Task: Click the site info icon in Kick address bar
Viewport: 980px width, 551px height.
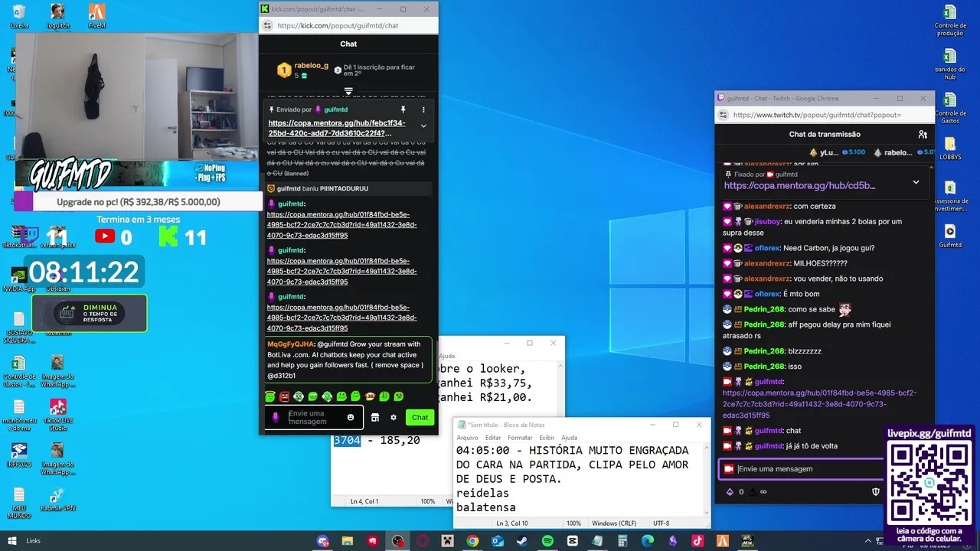Action: [267, 25]
